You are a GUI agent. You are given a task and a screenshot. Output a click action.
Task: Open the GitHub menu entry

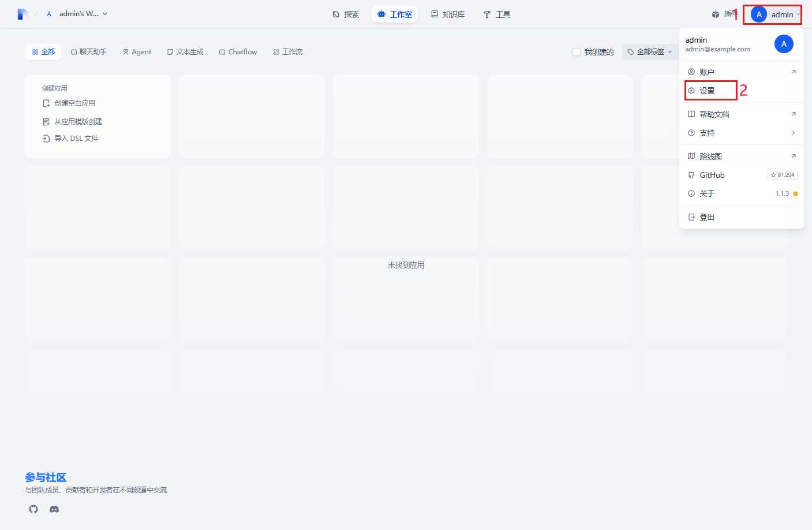(742, 175)
